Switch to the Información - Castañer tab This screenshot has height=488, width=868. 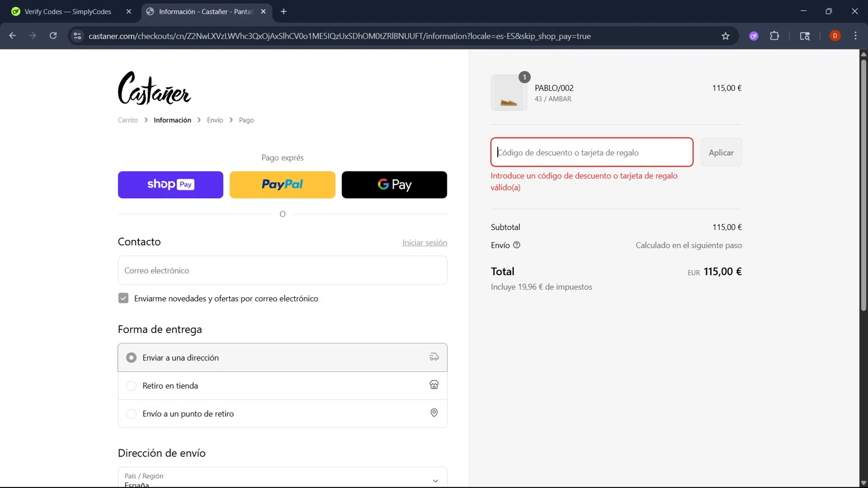206,12
